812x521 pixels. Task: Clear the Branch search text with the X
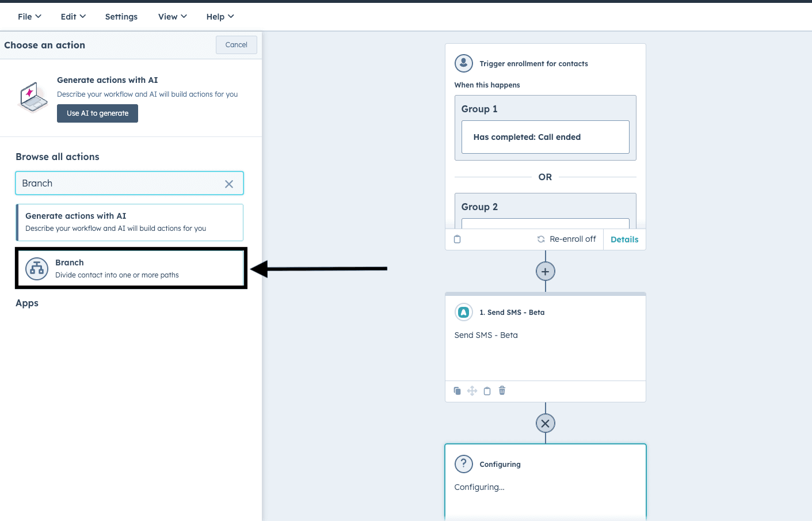[x=229, y=184]
